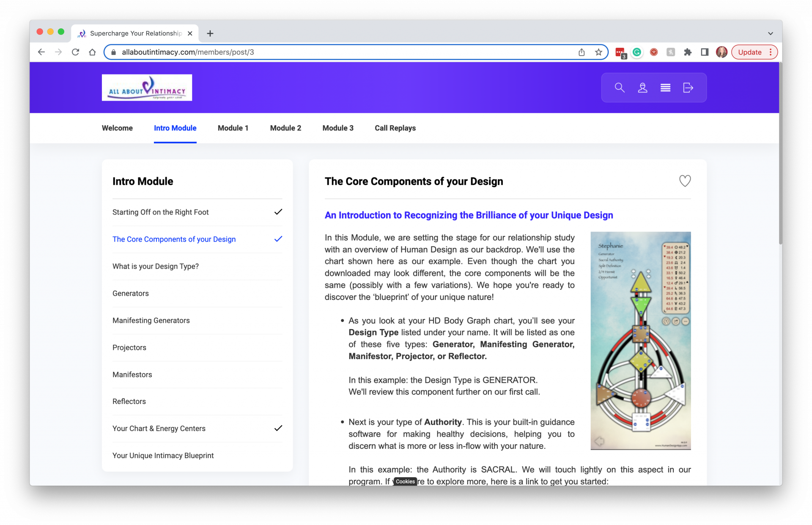Click the share icon in address bar

[x=582, y=52]
